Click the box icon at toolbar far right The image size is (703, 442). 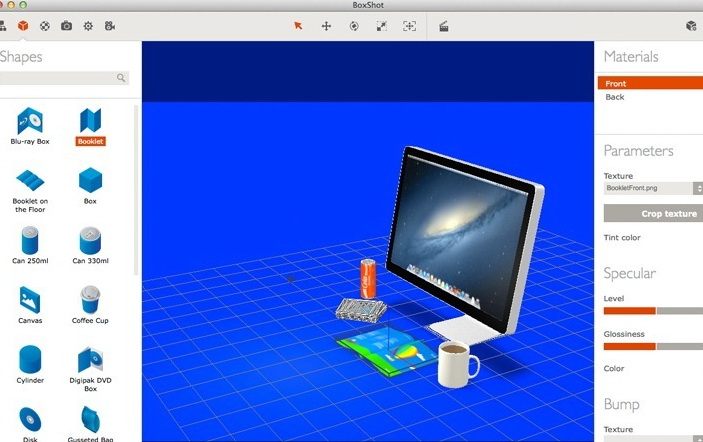691,26
